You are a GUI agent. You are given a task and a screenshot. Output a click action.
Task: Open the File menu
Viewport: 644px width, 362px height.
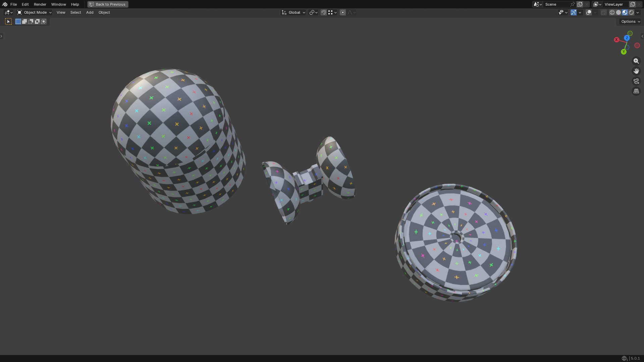[13, 4]
